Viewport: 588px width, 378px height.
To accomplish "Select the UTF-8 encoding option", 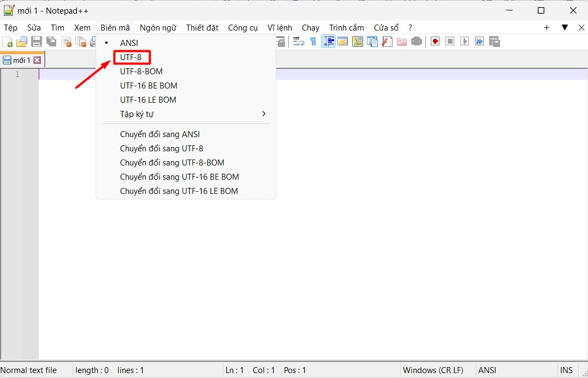I will pos(186,57).
